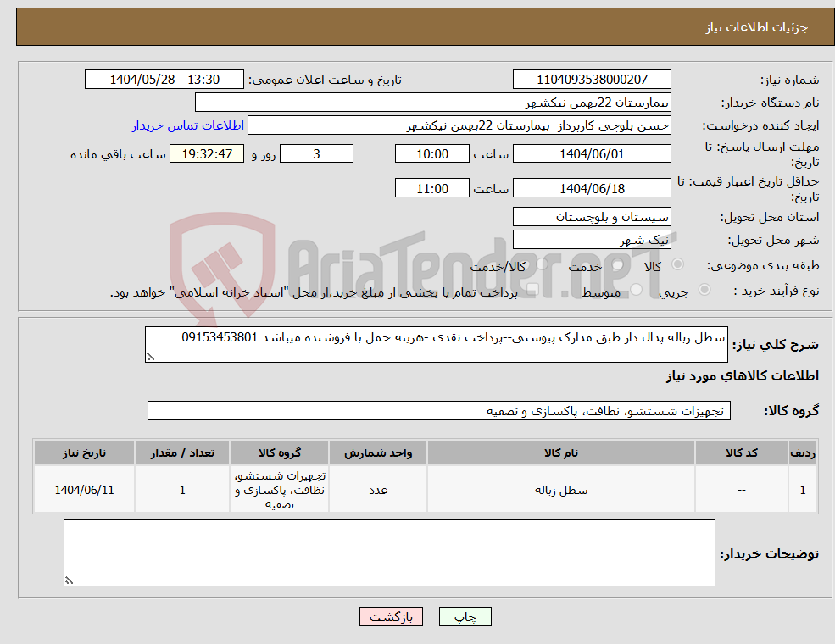Click the جزئیات اطلاعات نیاز page title
The width and height of the screenshot is (835, 644).
tap(757, 27)
